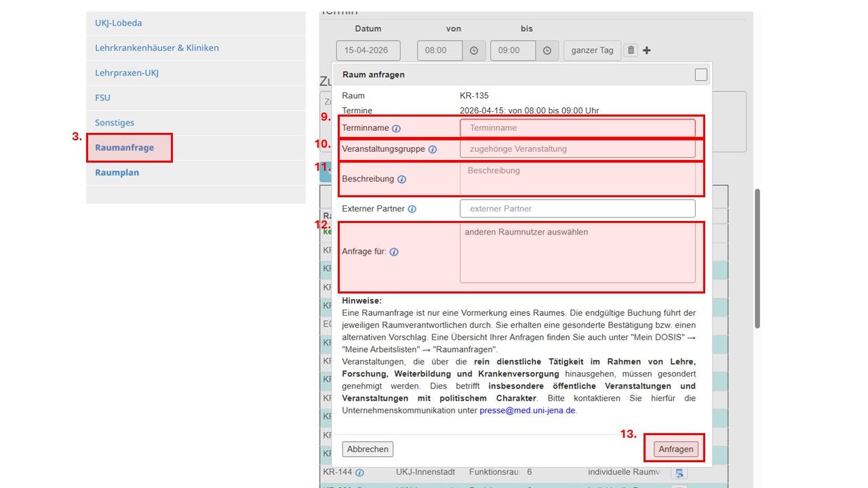Click the info icon next to Terminname

coord(396,128)
